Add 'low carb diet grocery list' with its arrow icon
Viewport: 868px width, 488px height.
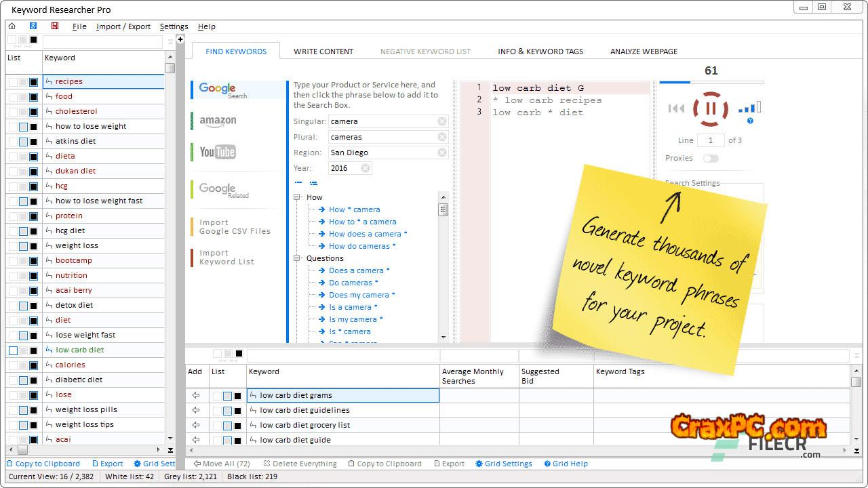[x=196, y=425]
